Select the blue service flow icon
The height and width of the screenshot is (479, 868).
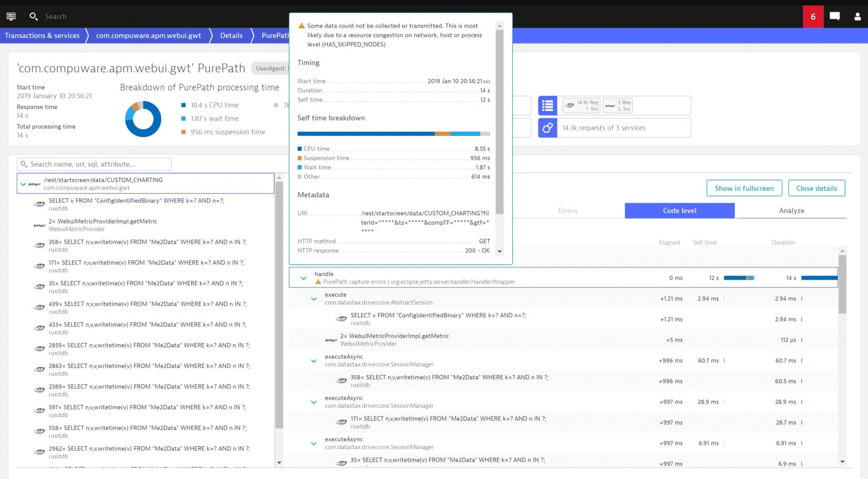click(x=548, y=128)
